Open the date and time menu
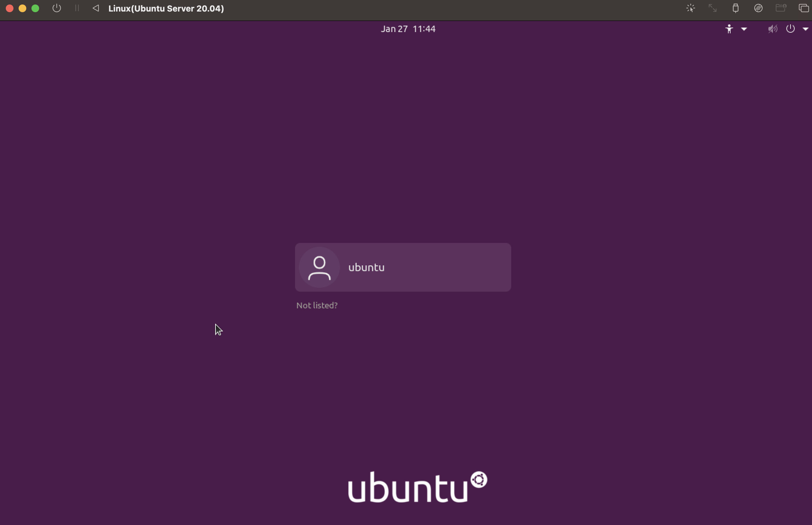The width and height of the screenshot is (812, 525). pos(408,29)
